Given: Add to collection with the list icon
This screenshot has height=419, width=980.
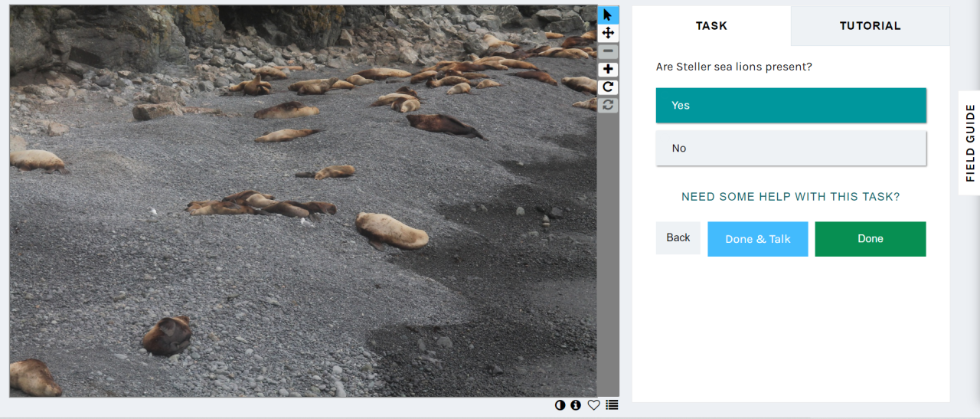Looking at the screenshot, I should click(612, 405).
